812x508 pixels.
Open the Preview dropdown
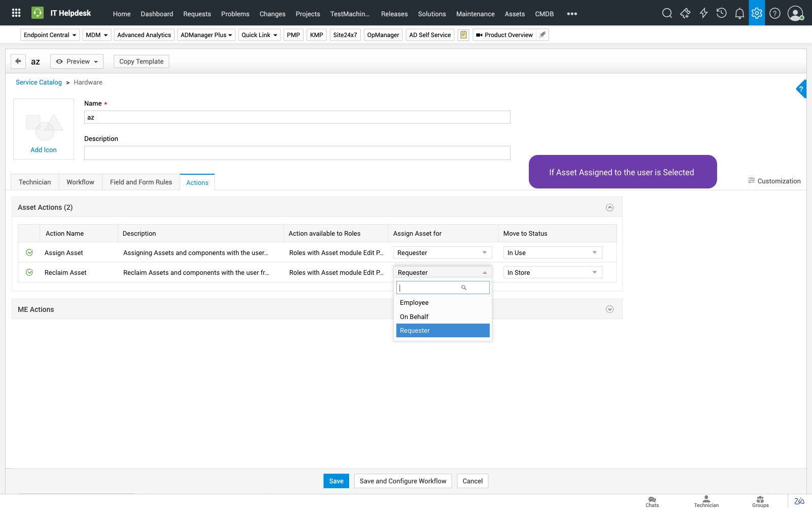77,61
